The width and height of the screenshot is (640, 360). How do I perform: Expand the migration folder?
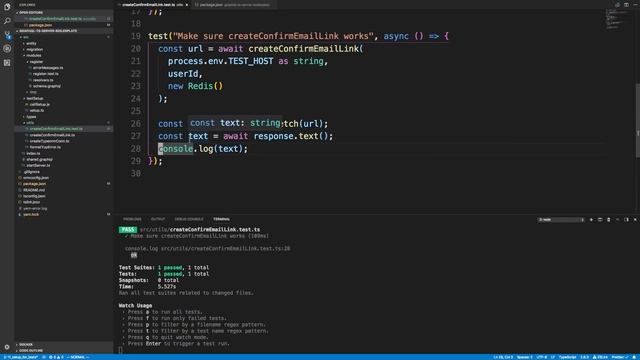coord(34,49)
